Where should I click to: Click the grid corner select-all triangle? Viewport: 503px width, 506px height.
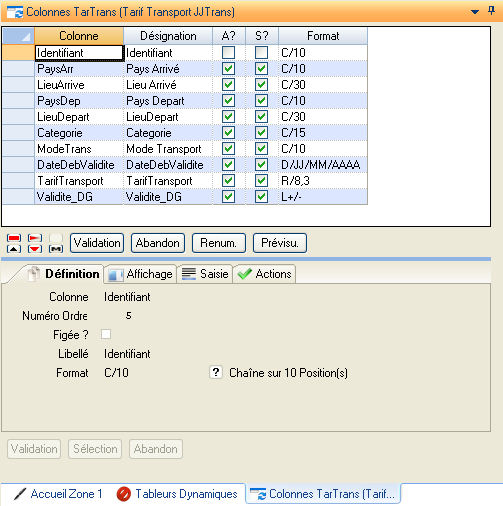click(18, 36)
